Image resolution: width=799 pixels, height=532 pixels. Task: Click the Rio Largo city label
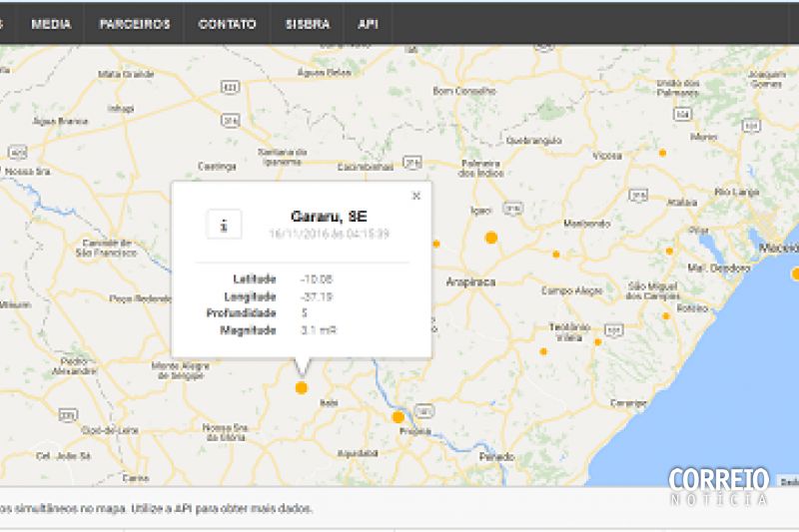737,192
